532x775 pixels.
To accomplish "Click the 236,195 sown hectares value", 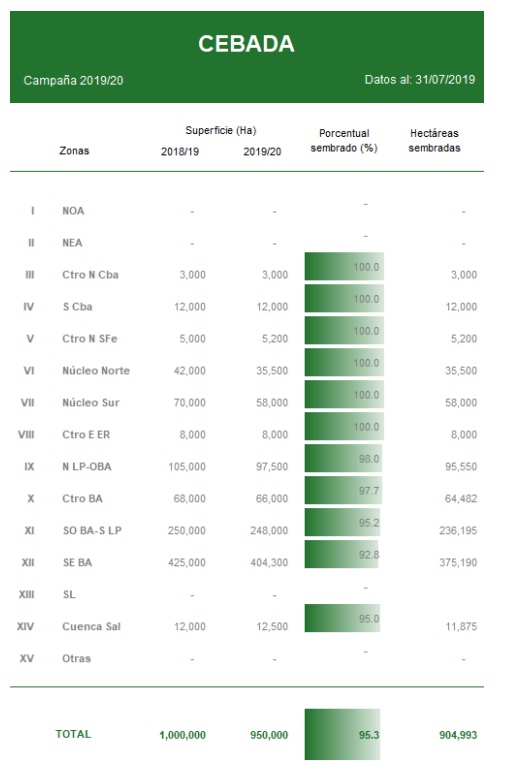I will point(458,531).
